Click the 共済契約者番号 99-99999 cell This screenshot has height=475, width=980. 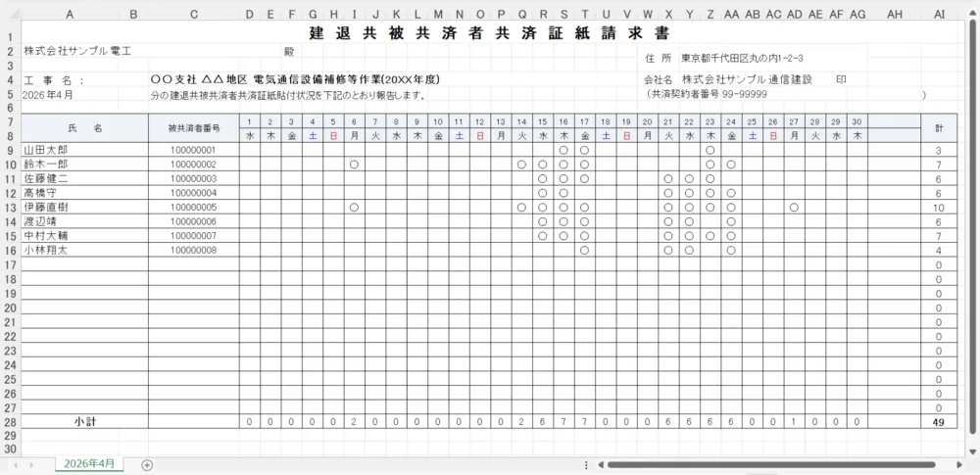[x=707, y=94]
